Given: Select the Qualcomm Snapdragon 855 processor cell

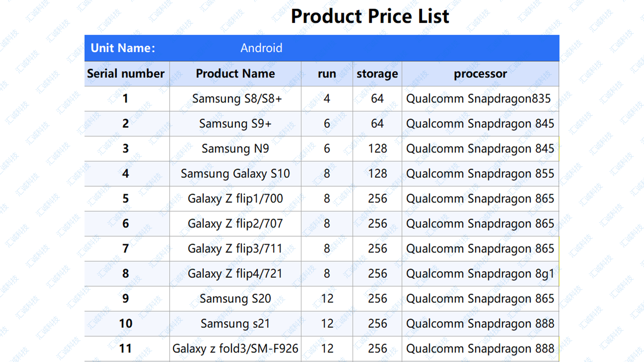Looking at the screenshot, I should [480, 174].
